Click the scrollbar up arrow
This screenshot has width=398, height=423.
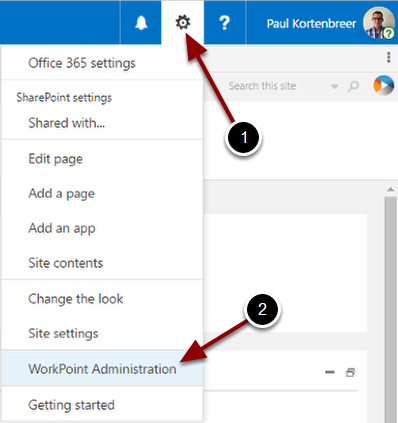point(391,190)
